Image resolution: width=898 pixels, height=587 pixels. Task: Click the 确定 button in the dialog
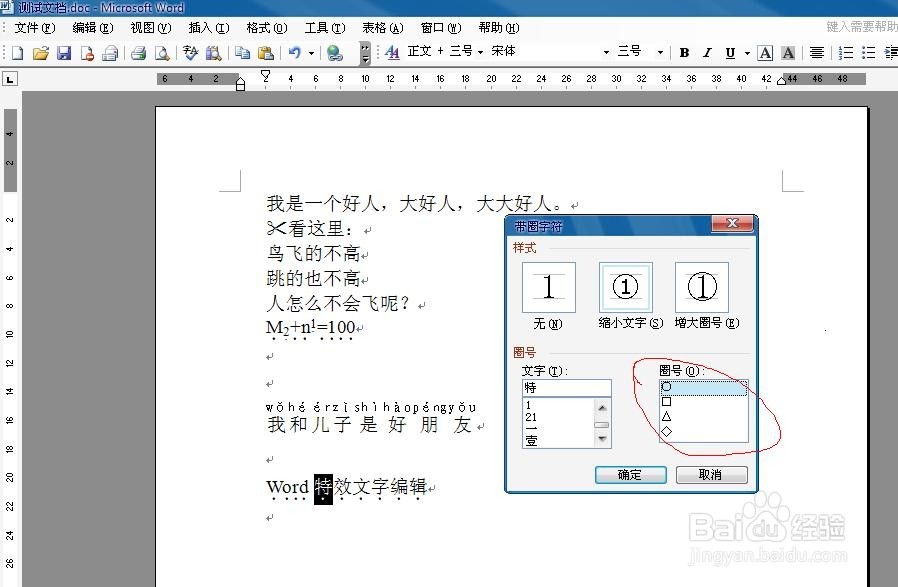tap(630, 475)
